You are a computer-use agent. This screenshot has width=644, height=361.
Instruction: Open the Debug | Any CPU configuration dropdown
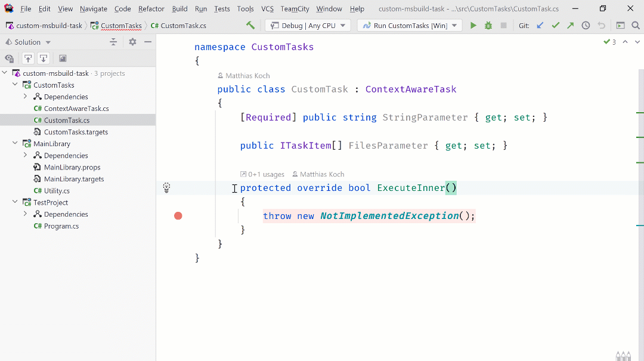pyautogui.click(x=308, y=26)
